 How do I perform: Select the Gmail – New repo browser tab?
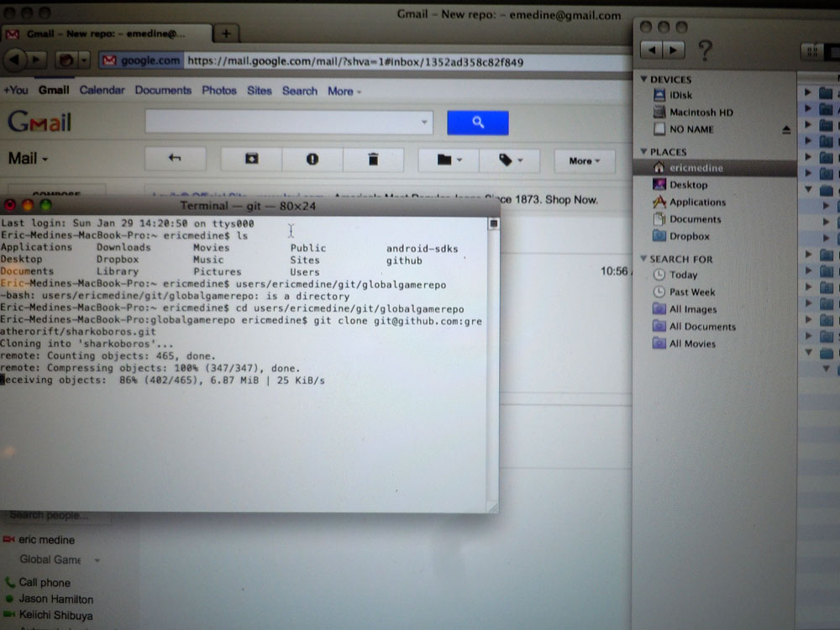click(x=106, y=34)
